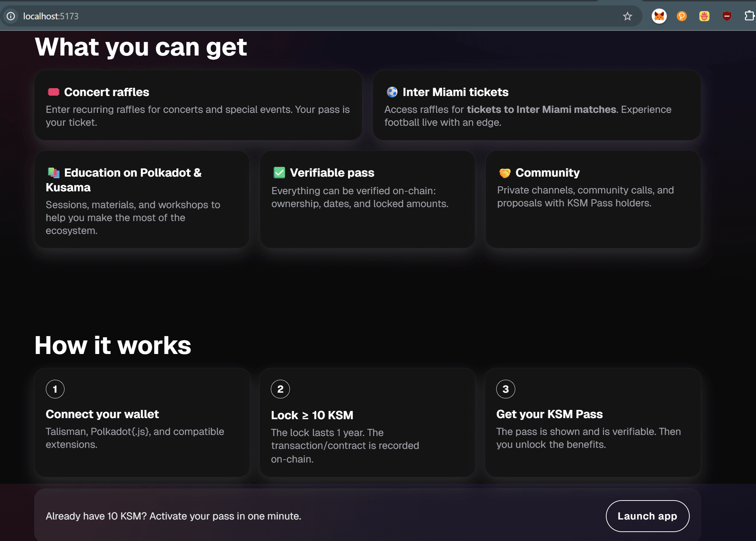Click the green check mark icon by Verifiable pass

[279, 173]
